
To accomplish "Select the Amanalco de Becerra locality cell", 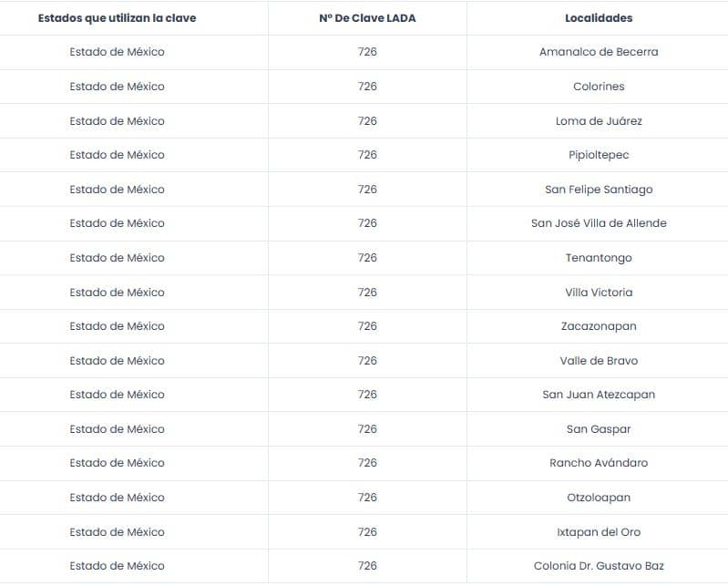I will [599, 52].
